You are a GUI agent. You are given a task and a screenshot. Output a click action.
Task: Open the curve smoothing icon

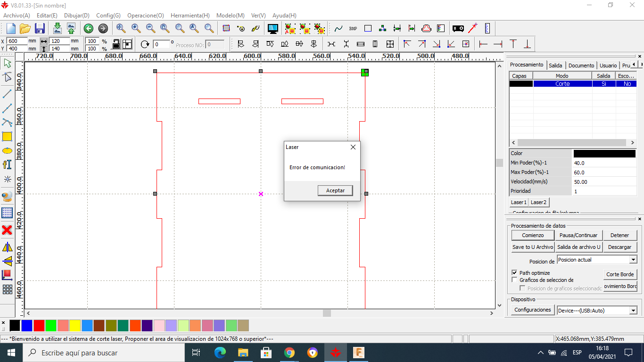339,28
